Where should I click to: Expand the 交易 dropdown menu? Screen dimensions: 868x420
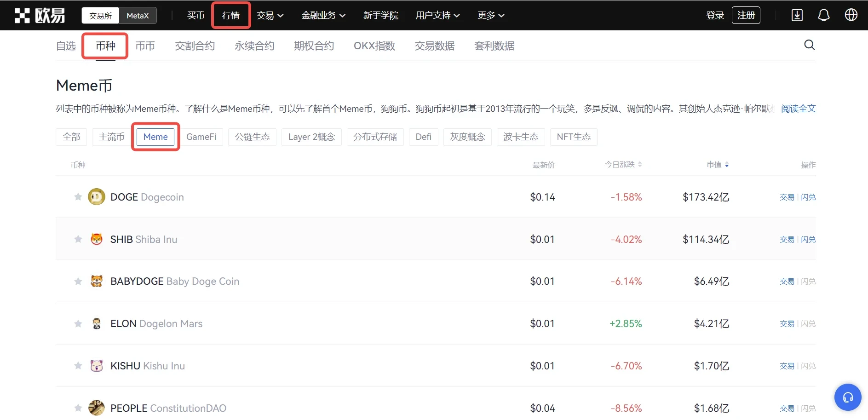[x=270, y=16]
